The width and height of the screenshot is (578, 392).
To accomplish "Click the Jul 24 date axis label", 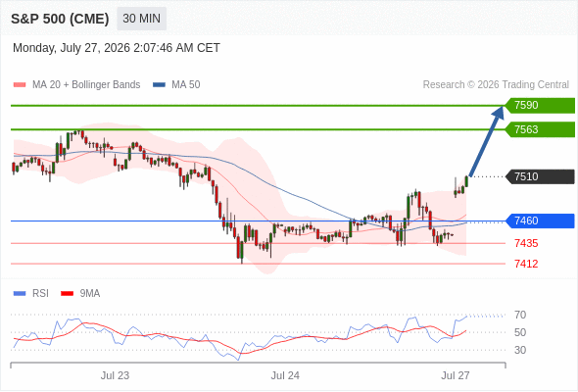I will (285, 375).
